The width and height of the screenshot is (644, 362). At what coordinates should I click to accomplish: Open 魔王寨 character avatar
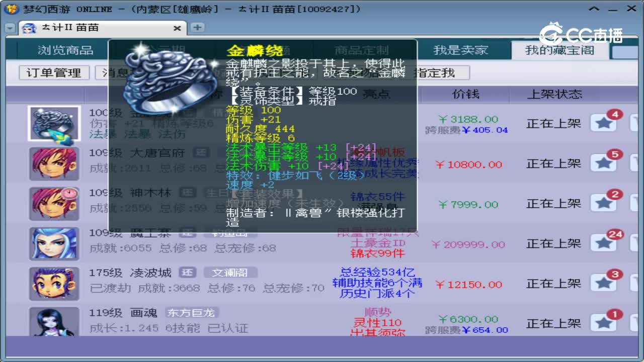[54, 244]
